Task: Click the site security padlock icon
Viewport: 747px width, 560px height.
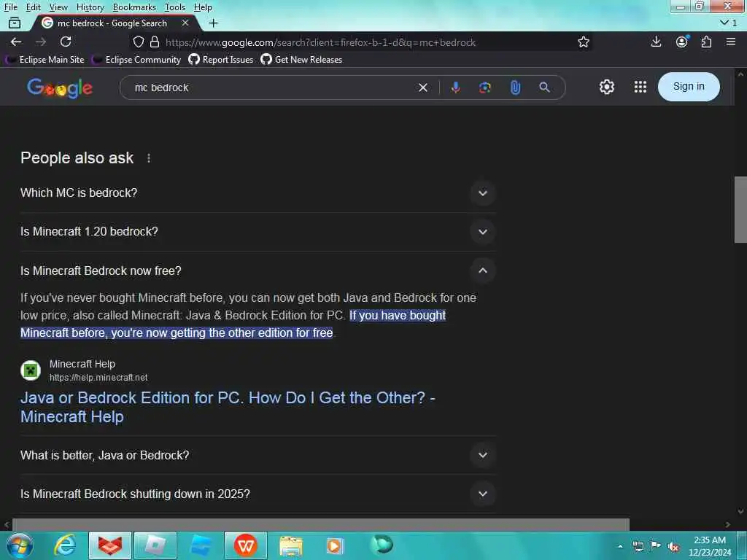Action: coord(155,42)
